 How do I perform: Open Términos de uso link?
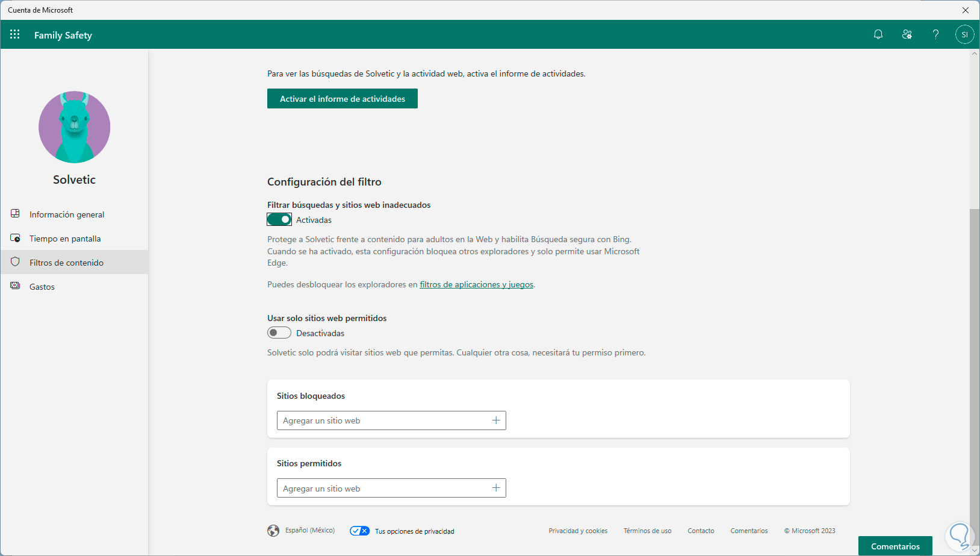click(x=648, y=531)
